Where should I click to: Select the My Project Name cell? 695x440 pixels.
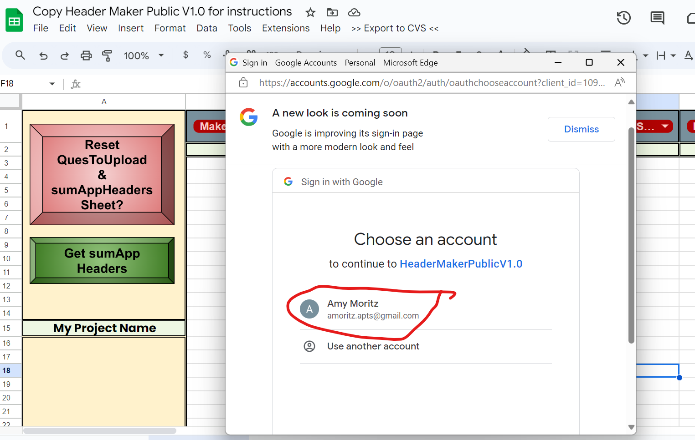pyautogui.click(x=104, y=328)
